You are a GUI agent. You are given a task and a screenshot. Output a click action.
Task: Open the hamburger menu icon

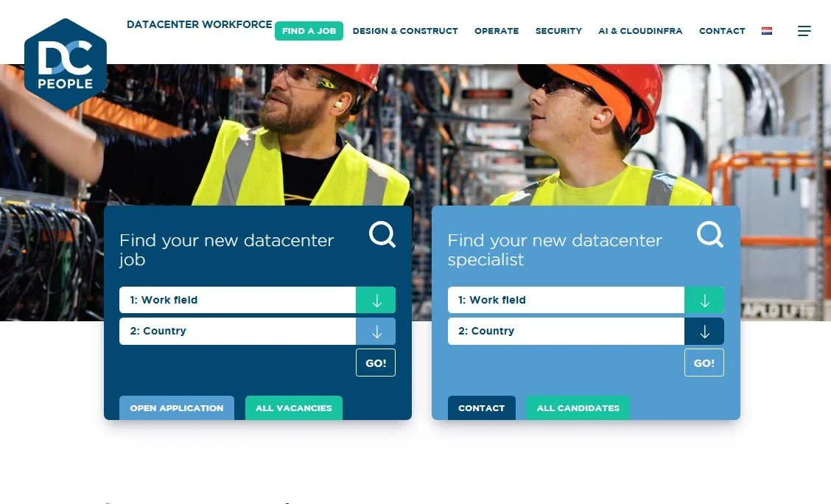coord(804,31)
